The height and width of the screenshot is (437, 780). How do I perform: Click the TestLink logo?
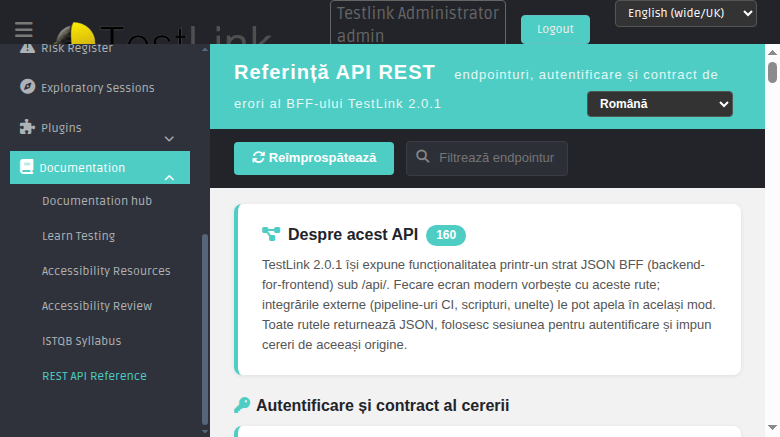[164, 33]
